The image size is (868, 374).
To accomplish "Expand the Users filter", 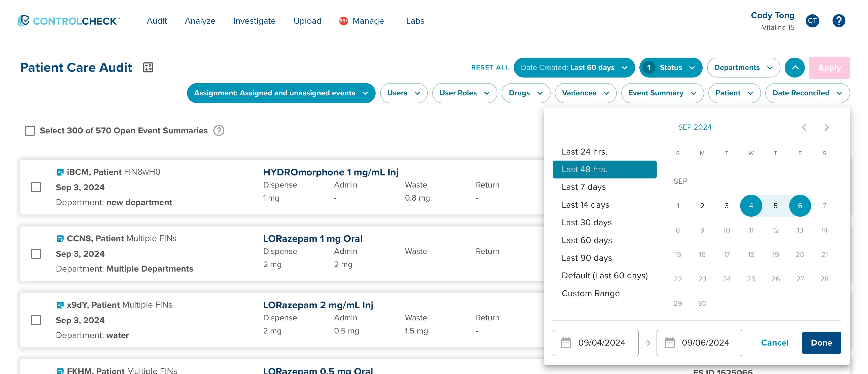I will click(x=404, y=93).
